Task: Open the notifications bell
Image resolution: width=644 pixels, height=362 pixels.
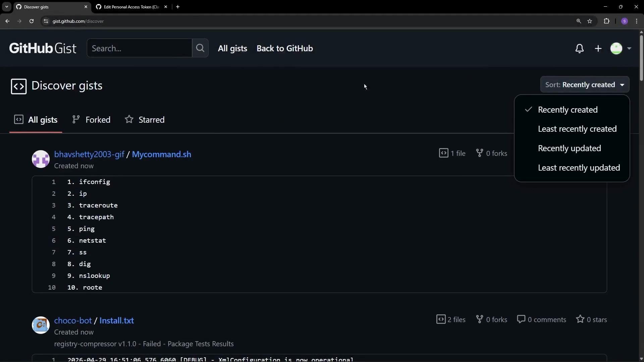Action: pyautogui.click(x=580, y=49)
